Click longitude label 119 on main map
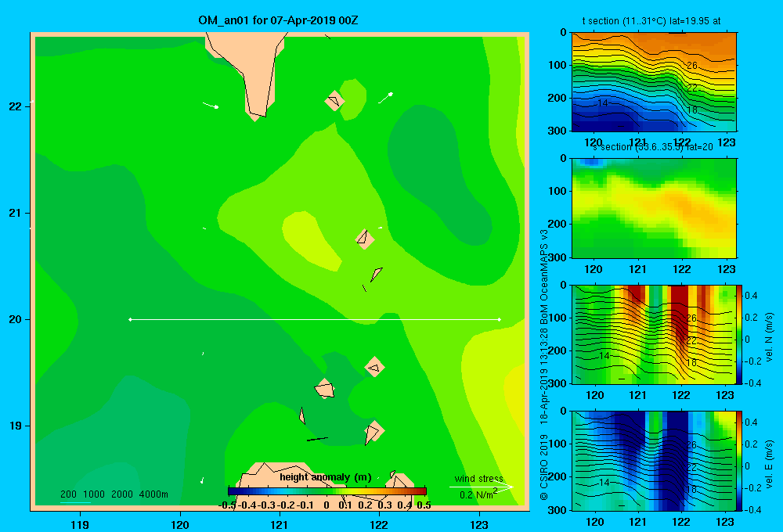 coord(80,524)
